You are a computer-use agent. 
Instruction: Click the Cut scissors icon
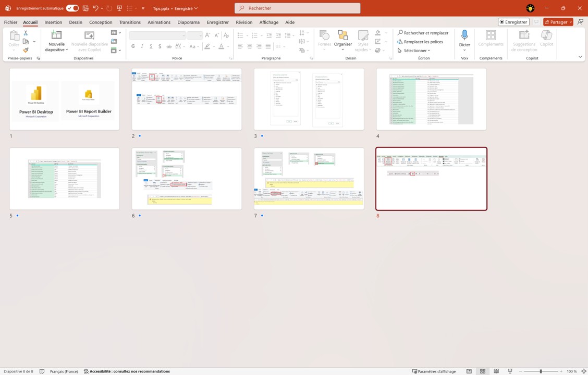(x=26, y=33)
